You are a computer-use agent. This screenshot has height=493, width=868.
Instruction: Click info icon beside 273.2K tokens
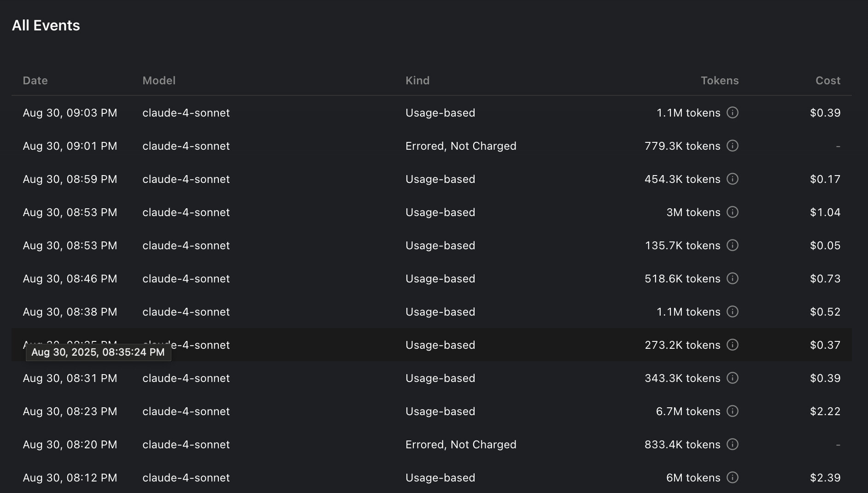pos(733,345)
